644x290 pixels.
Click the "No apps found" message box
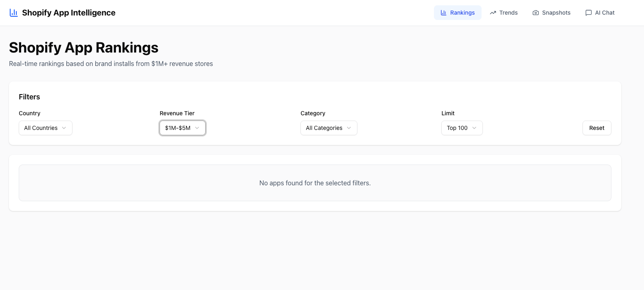click(315, 183)
